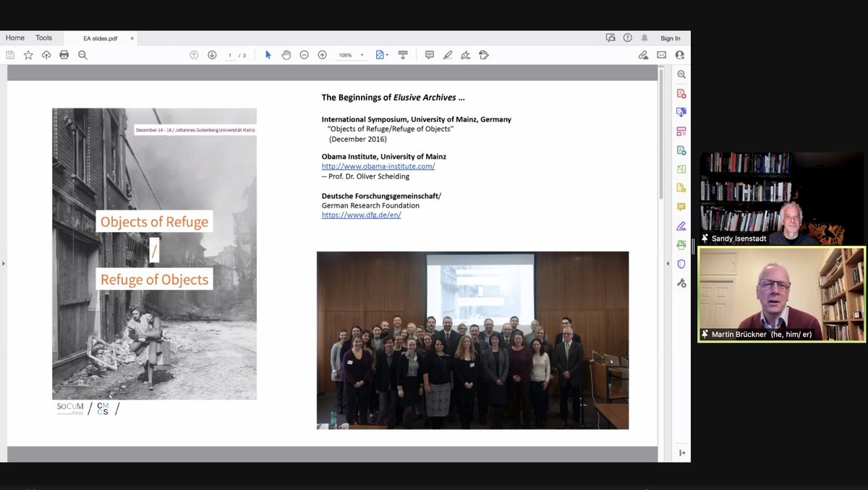Open the help question mark icon
868x490 pixels.
(627, 38)
